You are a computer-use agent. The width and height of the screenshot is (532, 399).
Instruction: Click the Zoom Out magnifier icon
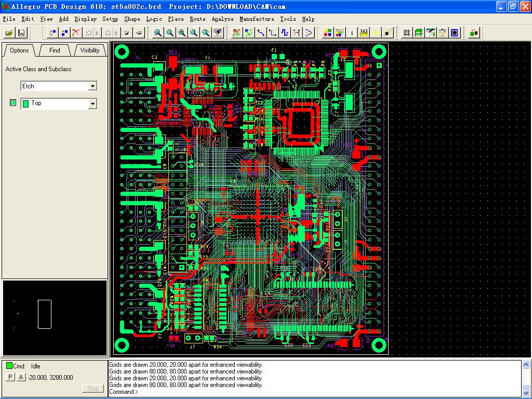[x=194, y=33]
